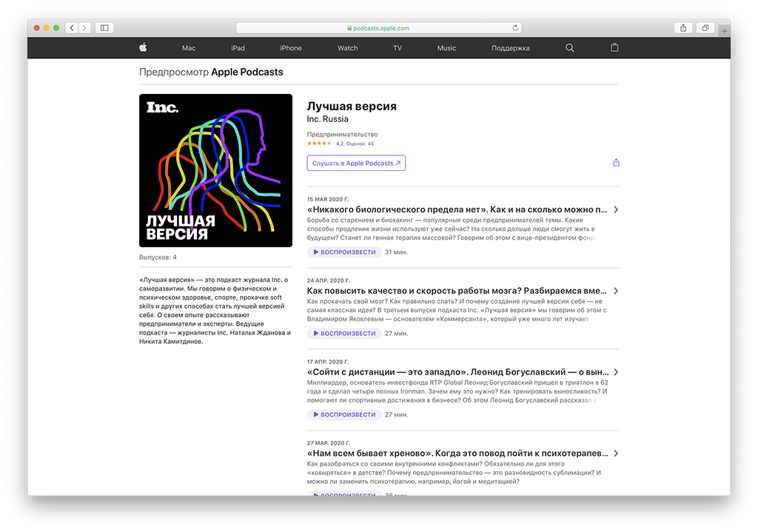The width and height of the screenshot is (758, 532).
Task: Expand the 17 апр. 2020 episode chevron
Action: pyautogui.click(x=616, y=372)
